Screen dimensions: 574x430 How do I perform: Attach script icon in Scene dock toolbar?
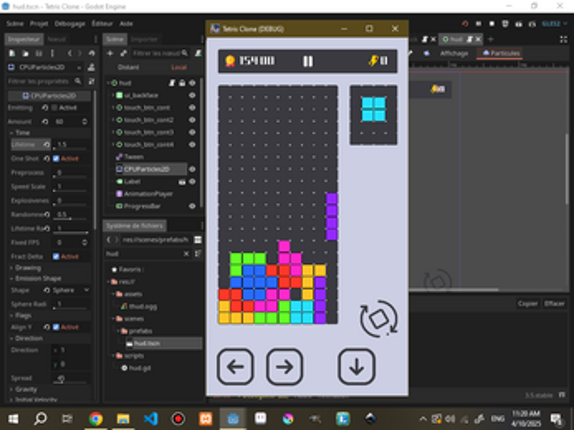pos(198,53)
